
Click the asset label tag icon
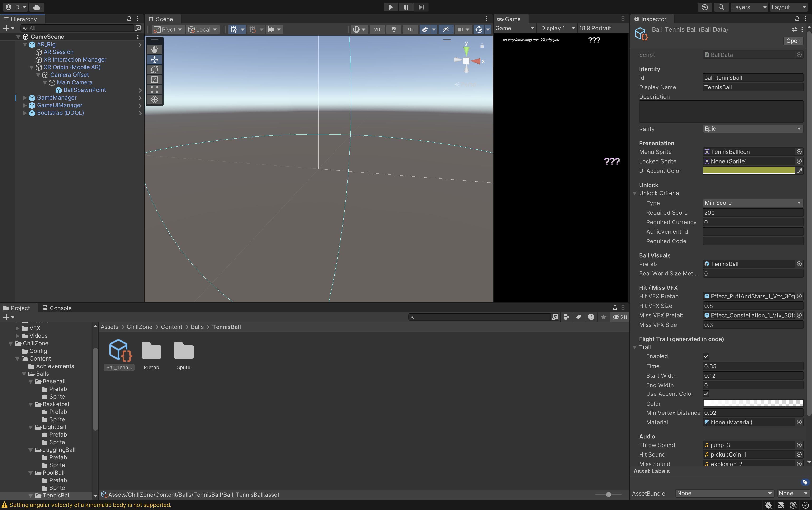[x=805, y=482]
